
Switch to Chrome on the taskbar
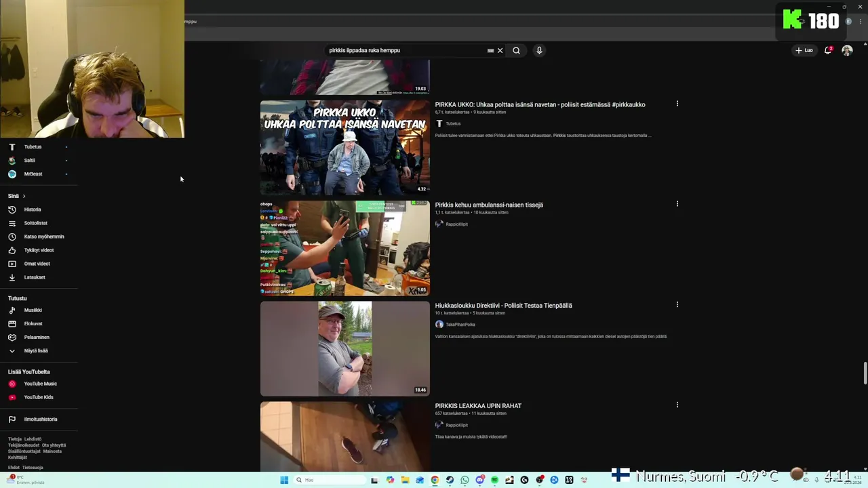pos(435,480)
